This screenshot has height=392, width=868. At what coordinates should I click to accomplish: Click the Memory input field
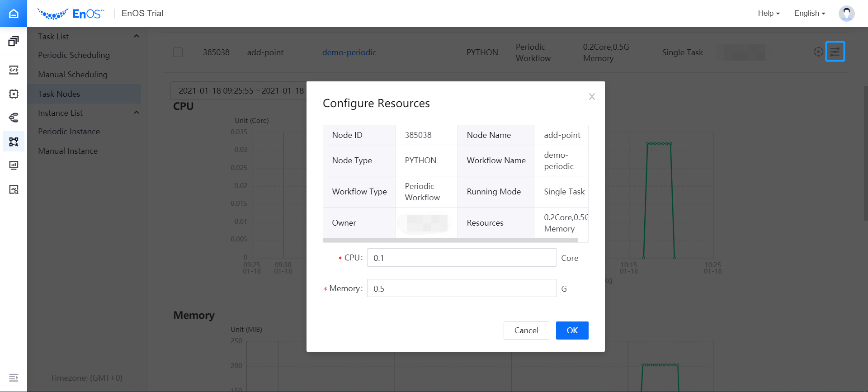[x=462, y=288]
